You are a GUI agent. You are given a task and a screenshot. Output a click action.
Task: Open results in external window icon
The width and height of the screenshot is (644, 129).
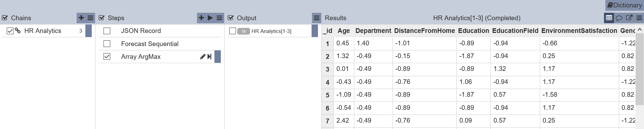click(x=629, y=18)
